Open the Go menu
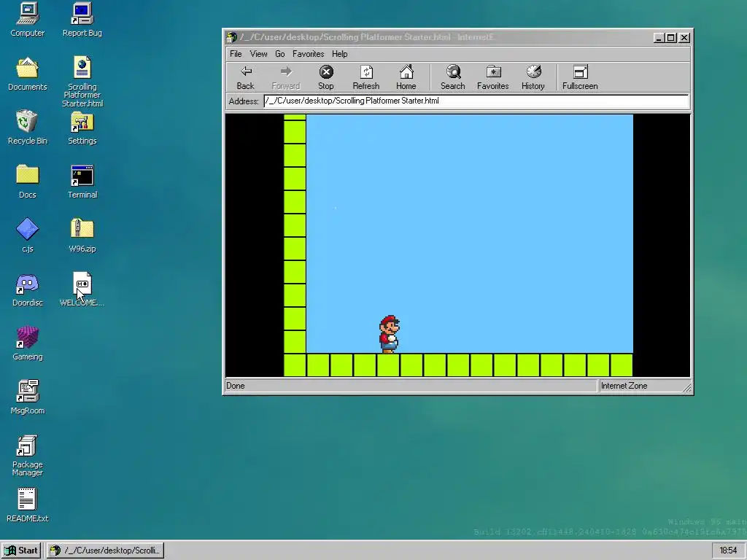Viewport: 747px width, 560px height. 280,54
